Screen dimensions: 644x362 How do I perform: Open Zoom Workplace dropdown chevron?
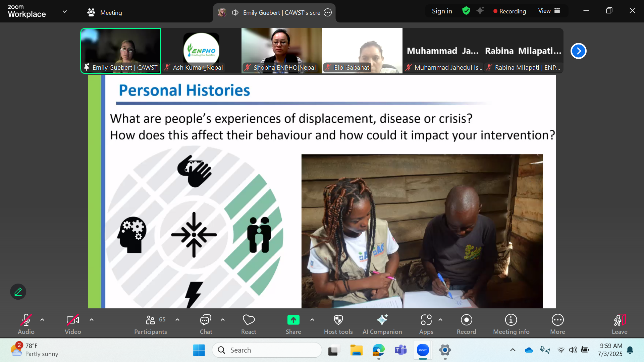[x=65, y=12]
